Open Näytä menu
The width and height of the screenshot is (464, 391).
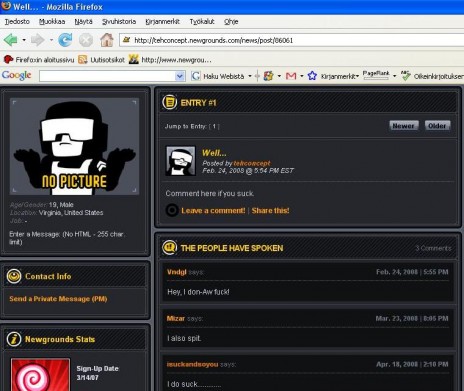(x=83, y=22)
